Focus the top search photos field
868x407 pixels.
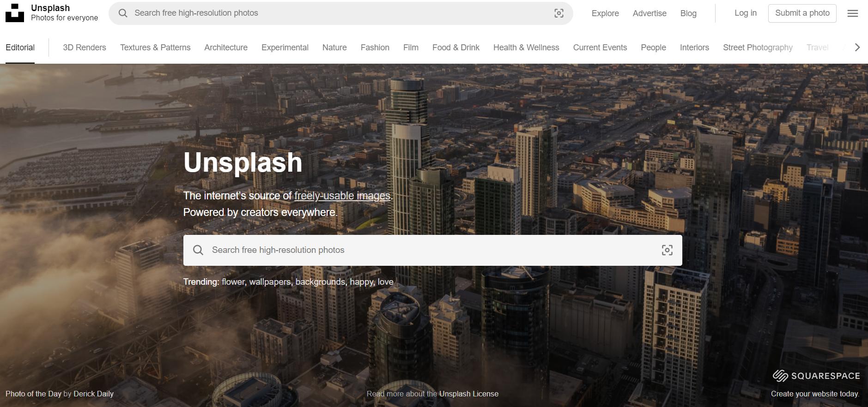click(341, 13)
